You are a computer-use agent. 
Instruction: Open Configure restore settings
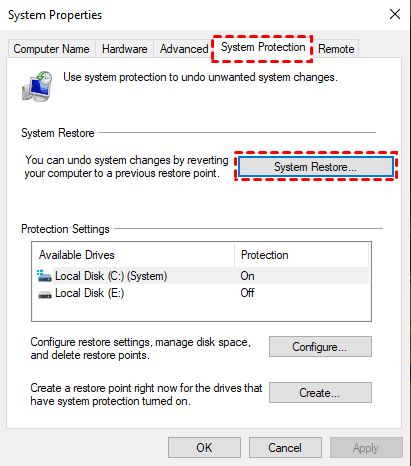pyautogui.click(x=320, y=347)
